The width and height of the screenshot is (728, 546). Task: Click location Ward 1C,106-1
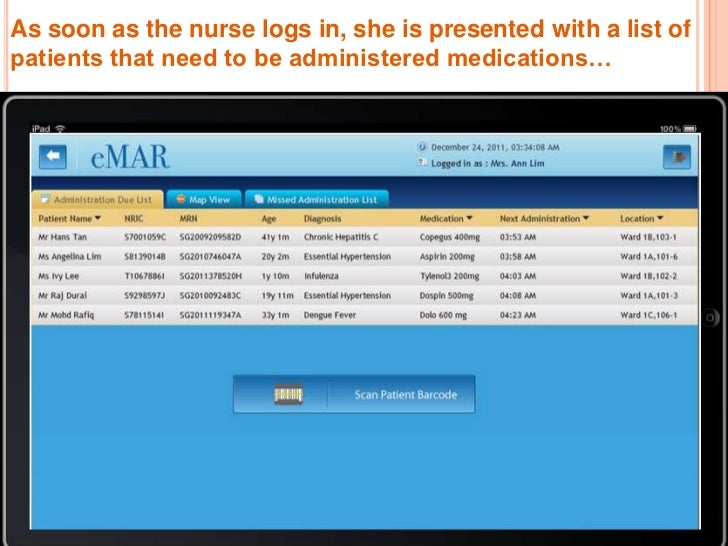(648, 315)
